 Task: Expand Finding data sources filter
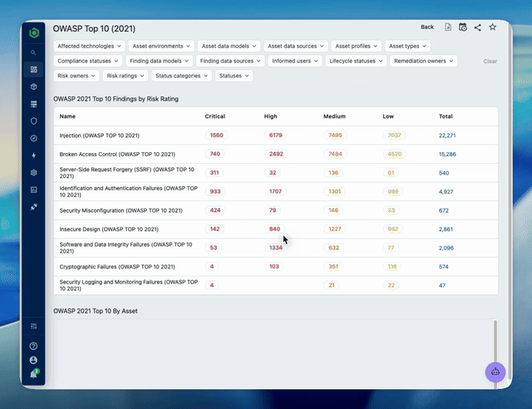click(x=230, y=61)
